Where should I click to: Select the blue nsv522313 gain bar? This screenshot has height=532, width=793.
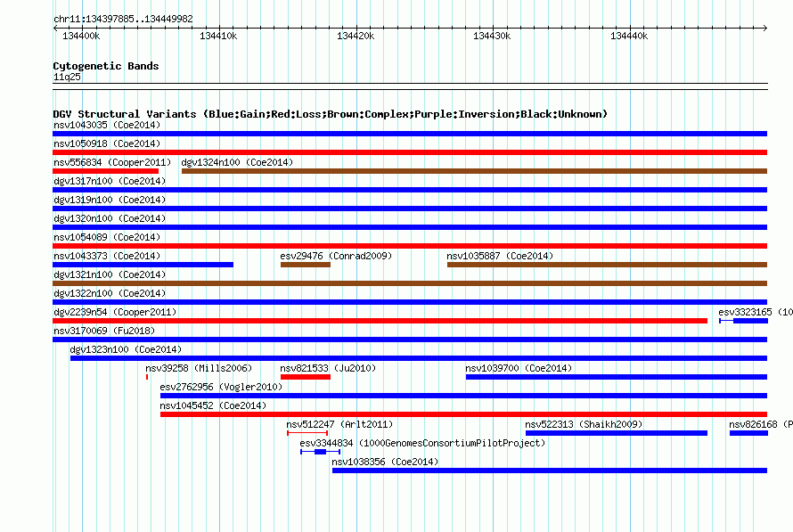point(617,433)
